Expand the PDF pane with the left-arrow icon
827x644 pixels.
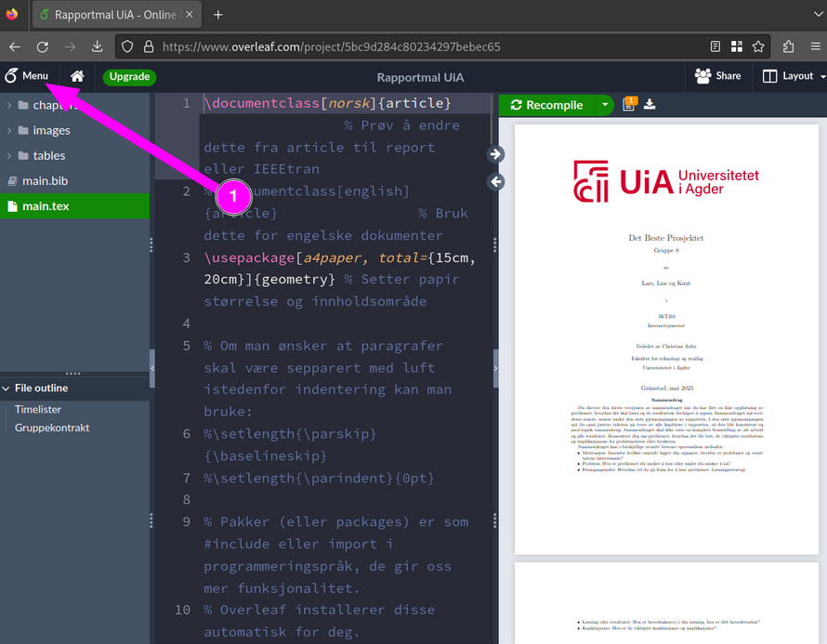point(495,183)
